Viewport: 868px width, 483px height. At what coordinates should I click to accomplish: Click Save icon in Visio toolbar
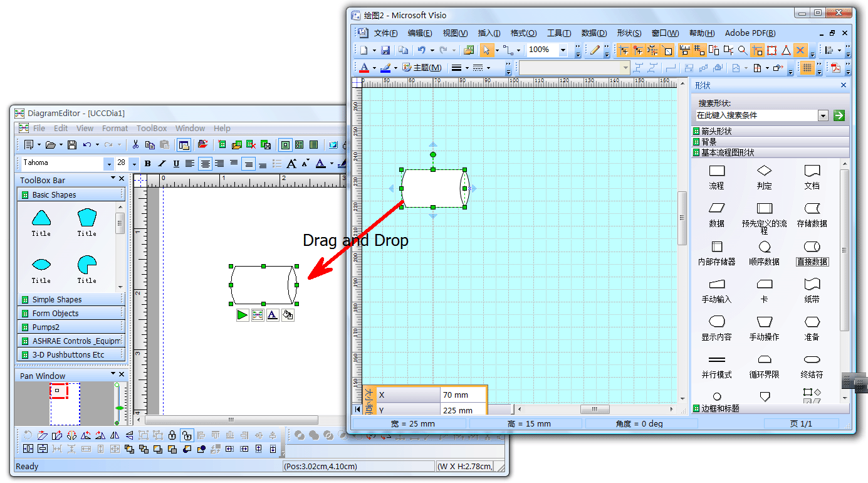point(386,50)
